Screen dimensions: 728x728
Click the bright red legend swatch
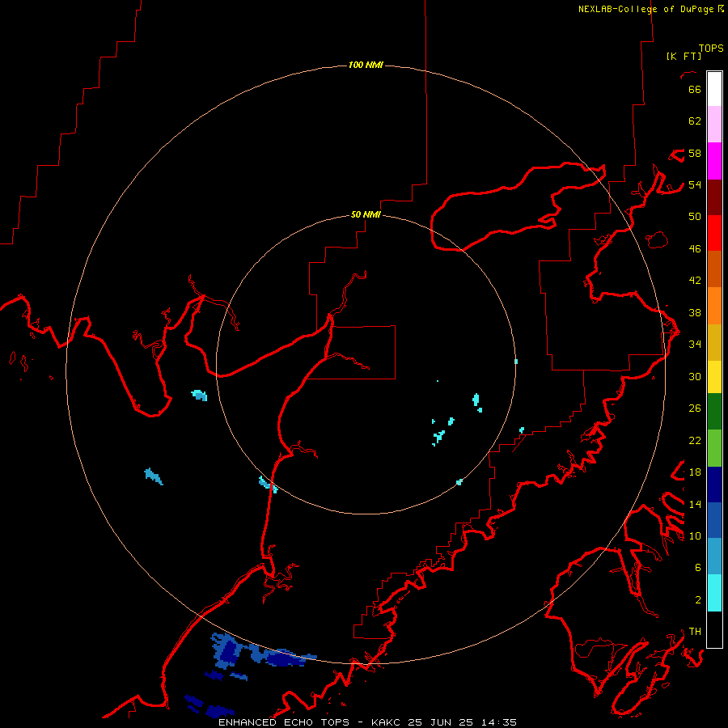pos(714,234)
